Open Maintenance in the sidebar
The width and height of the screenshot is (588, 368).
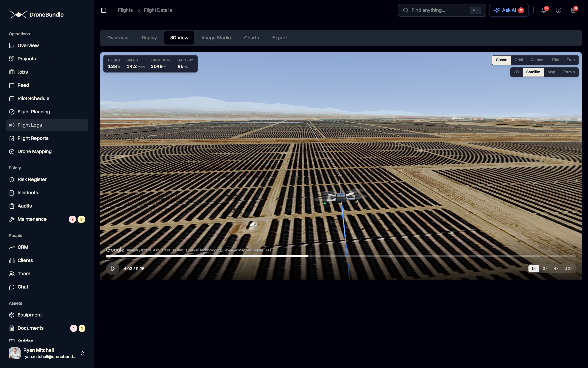click(x=47, y=219)
